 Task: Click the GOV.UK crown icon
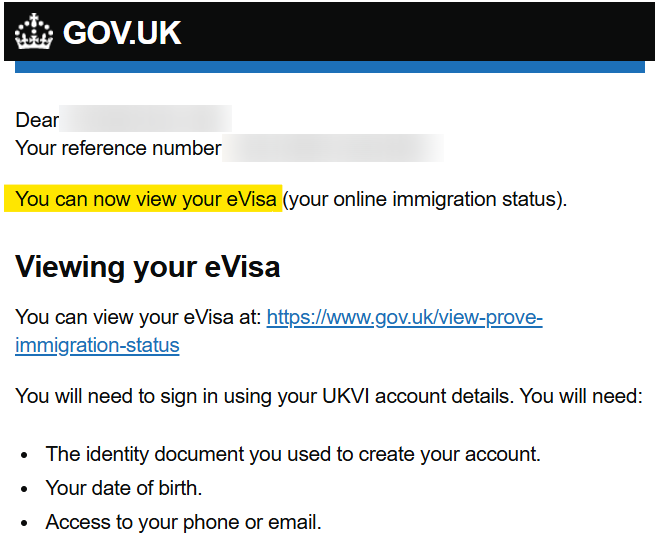[33, 32]
